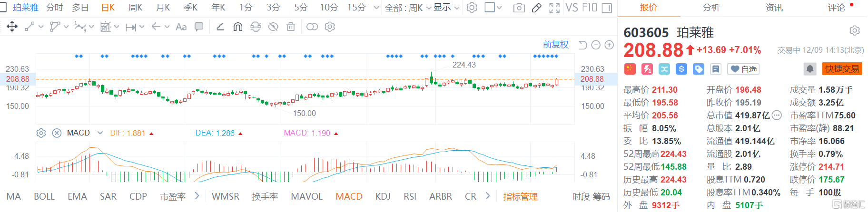868x212 pixels.
Task: Open drawing toolbar settings gear
Action: pos(330,27)
